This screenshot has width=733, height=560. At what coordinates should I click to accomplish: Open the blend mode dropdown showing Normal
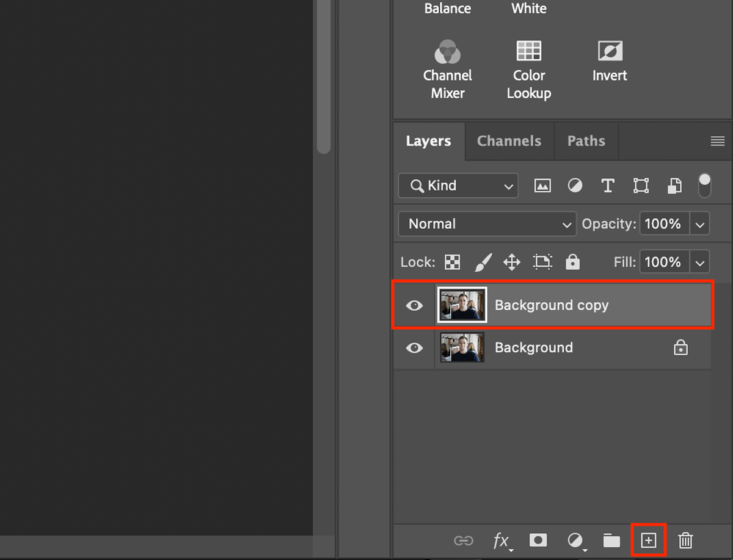[487, 224]
